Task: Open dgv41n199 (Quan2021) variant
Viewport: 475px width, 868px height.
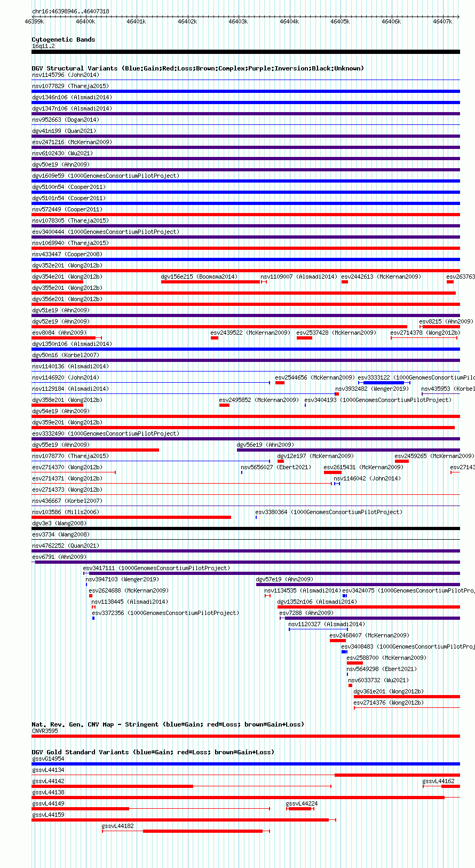Action: pyautogui.click(x=64, y=131)
